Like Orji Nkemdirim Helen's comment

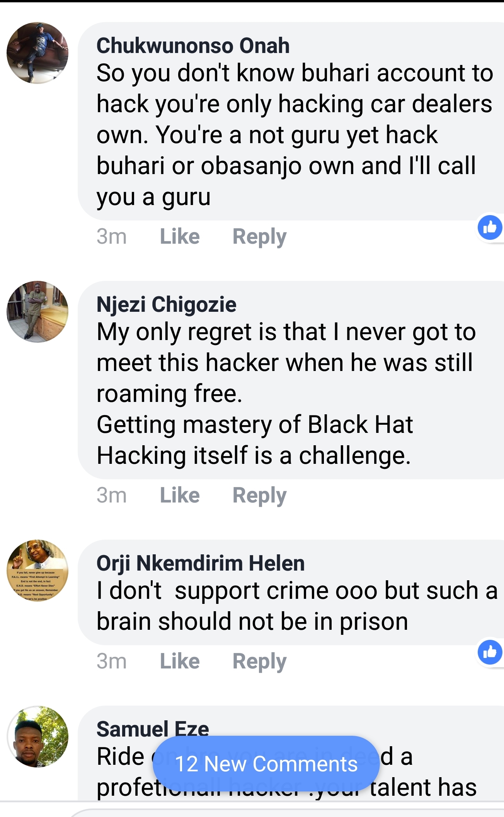pos(180,661)
